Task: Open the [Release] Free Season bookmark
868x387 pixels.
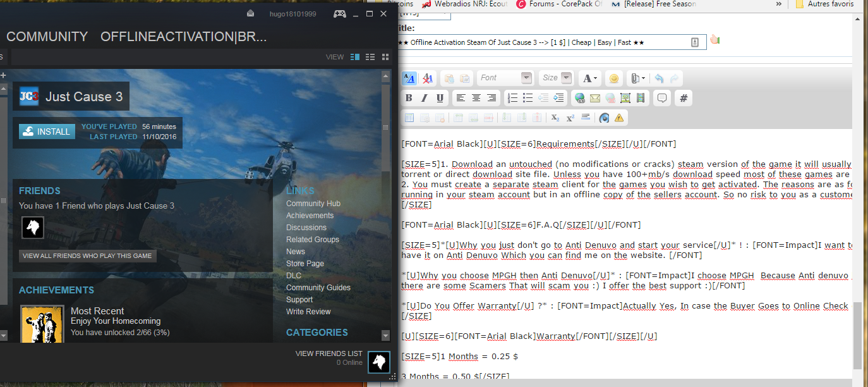Action: click(654, 4)
